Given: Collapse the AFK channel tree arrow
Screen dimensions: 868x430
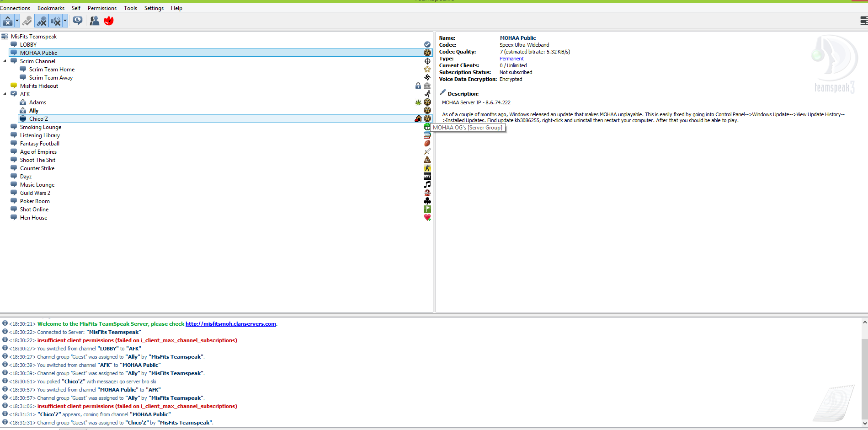Looking at the screenshot, I should pos(5,94).
